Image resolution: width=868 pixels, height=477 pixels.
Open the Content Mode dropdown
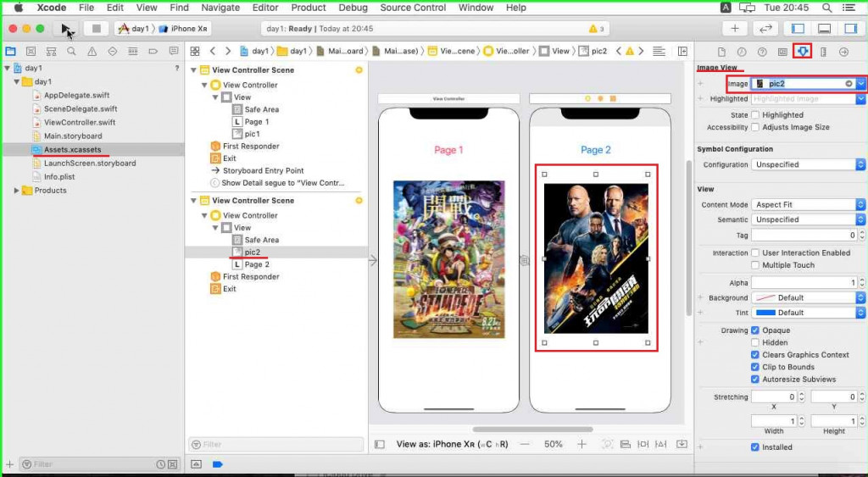(x=808, y=205)
